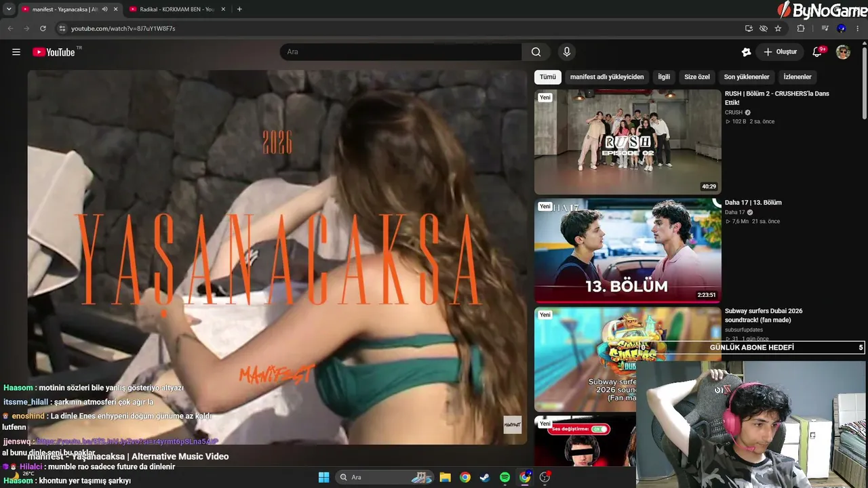View site information icon in address bar
This screenshot has width=868, height=488.
pyautogui.click(x=62, y=28)
